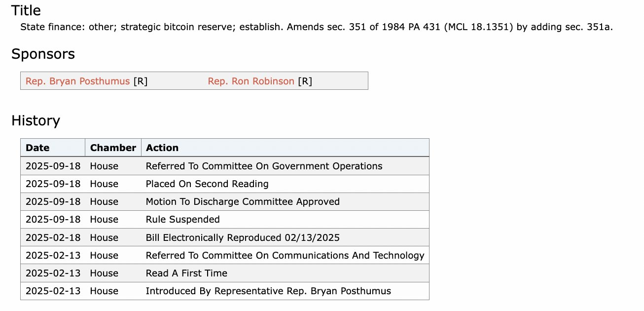Click the Introduced By Representative Rep. Bryan Posthumus row
Viewport: 644px width, 311px height.
pyautogui.click(x=268, y=291)
